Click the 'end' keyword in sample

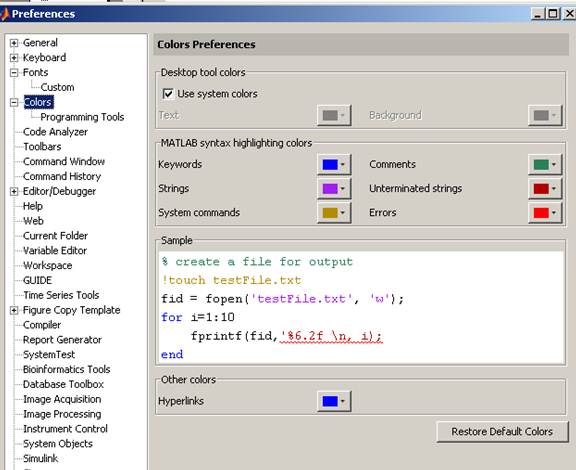point(172,354)
